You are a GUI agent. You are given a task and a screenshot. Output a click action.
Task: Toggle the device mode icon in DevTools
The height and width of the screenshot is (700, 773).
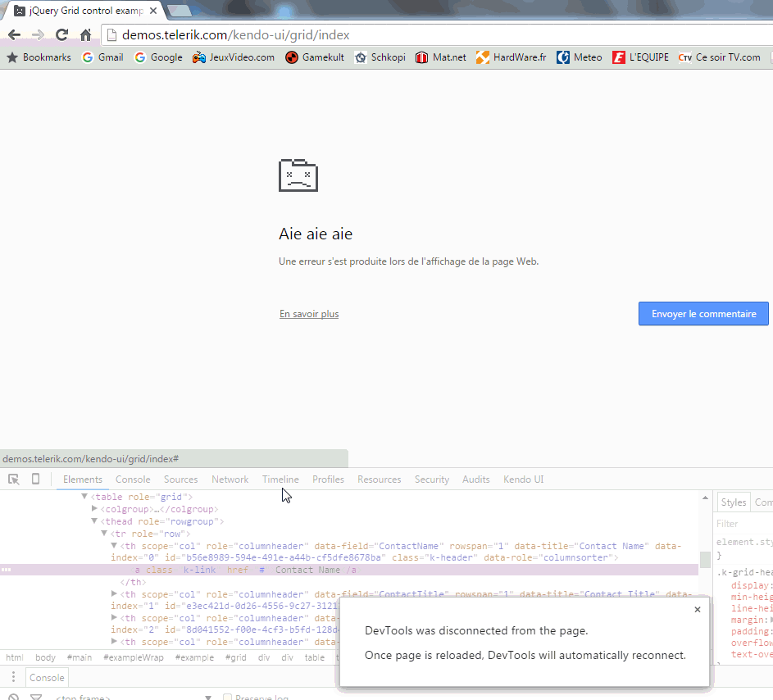click(35, 480)
